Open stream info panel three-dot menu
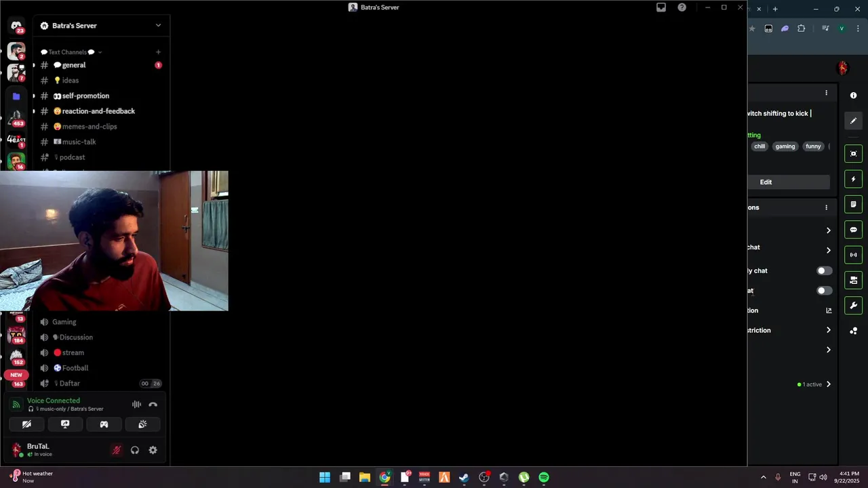868x488 pixels. [826, 93]
